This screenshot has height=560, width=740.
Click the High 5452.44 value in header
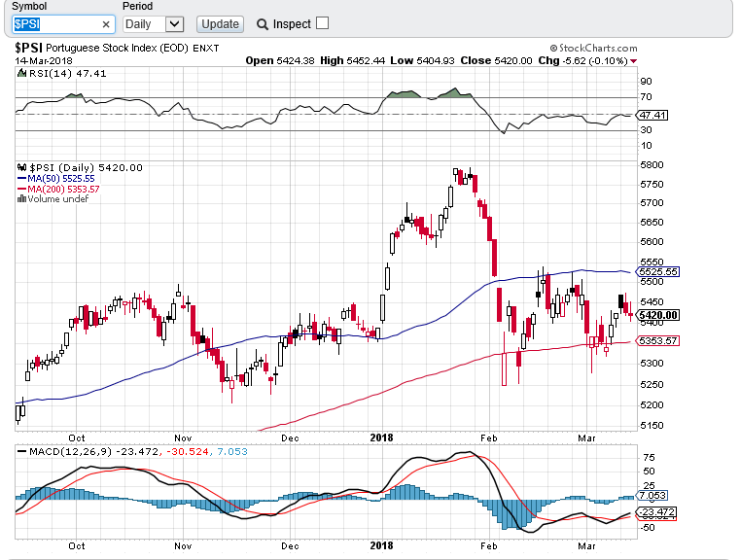tap(353, 61)
